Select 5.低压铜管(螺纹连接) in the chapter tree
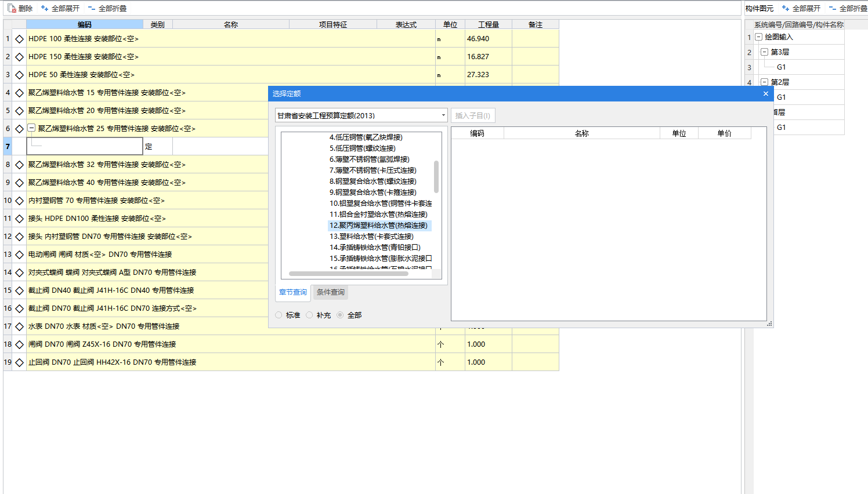 click(363, 148)
